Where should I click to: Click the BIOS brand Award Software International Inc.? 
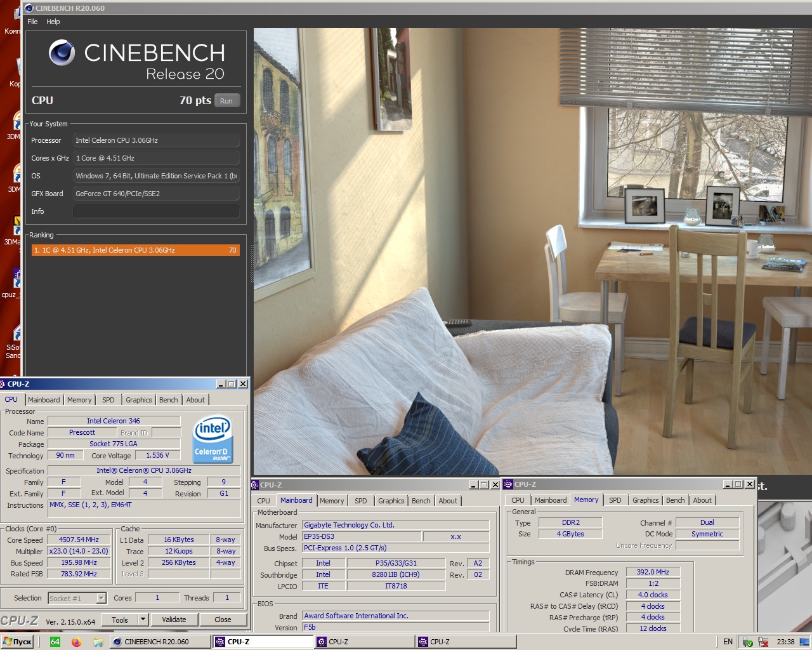[x=395, y=616]
